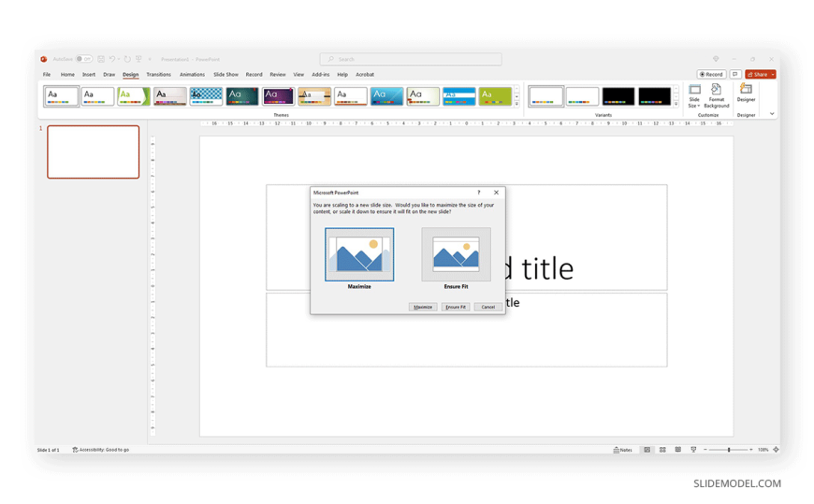This screenshot has height=504, width=814.
Task: Expand the Themes gallery More arrow
Action: point(516,104)
